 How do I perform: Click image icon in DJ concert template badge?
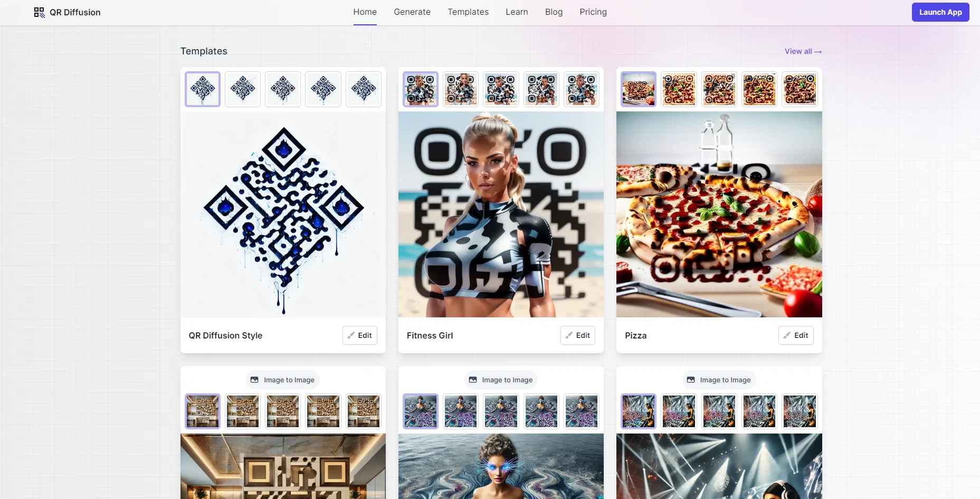691,380
